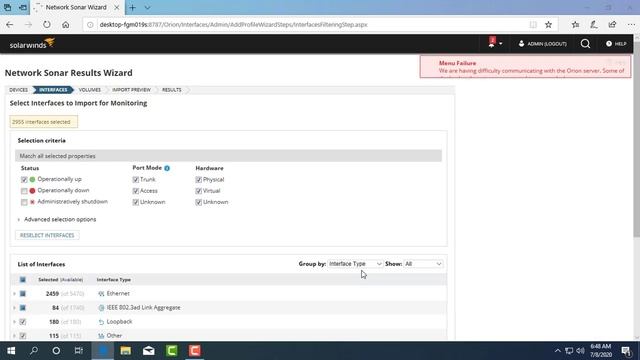Toggle the Other row checkbox
640x360 pixels.
(x=23, y=336)
